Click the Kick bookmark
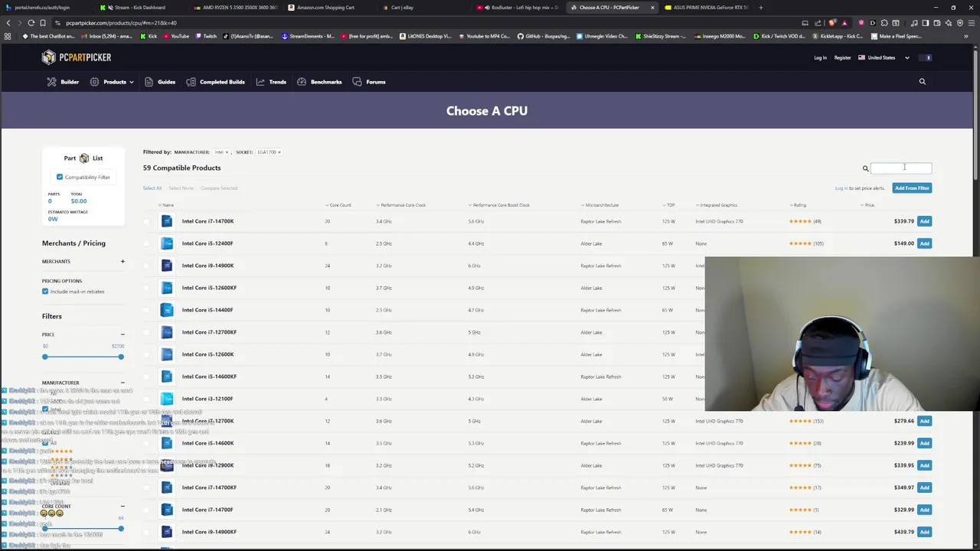This screenshot has height=551, width=980. click(x=148, y=36)
